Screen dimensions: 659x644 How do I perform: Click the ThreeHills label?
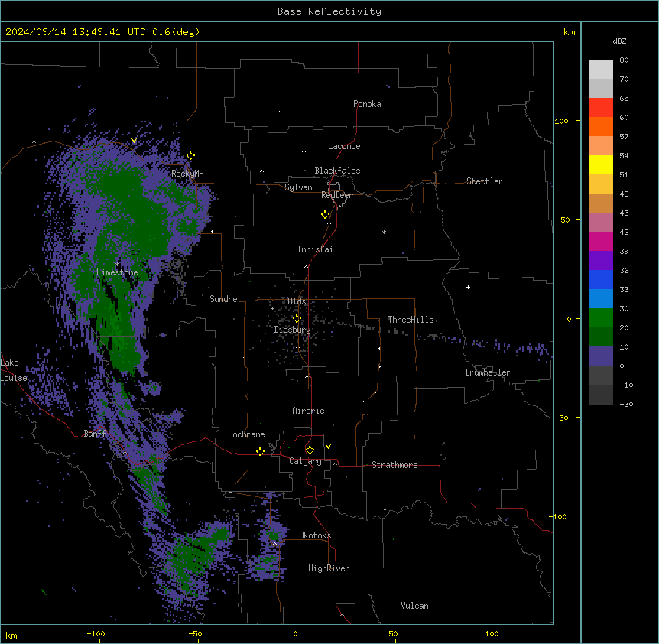coord(411,320)
